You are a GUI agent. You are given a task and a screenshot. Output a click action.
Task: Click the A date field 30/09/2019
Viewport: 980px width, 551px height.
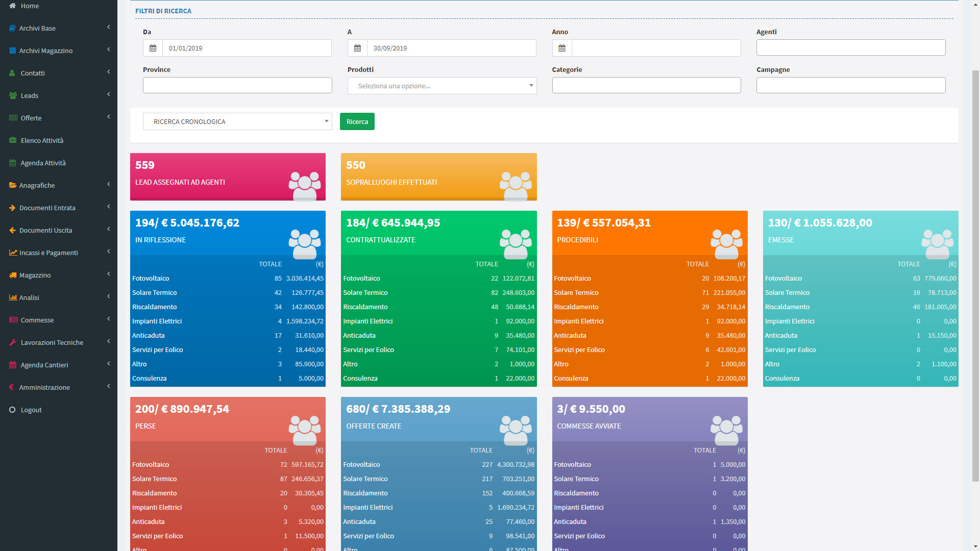[452, 48]
